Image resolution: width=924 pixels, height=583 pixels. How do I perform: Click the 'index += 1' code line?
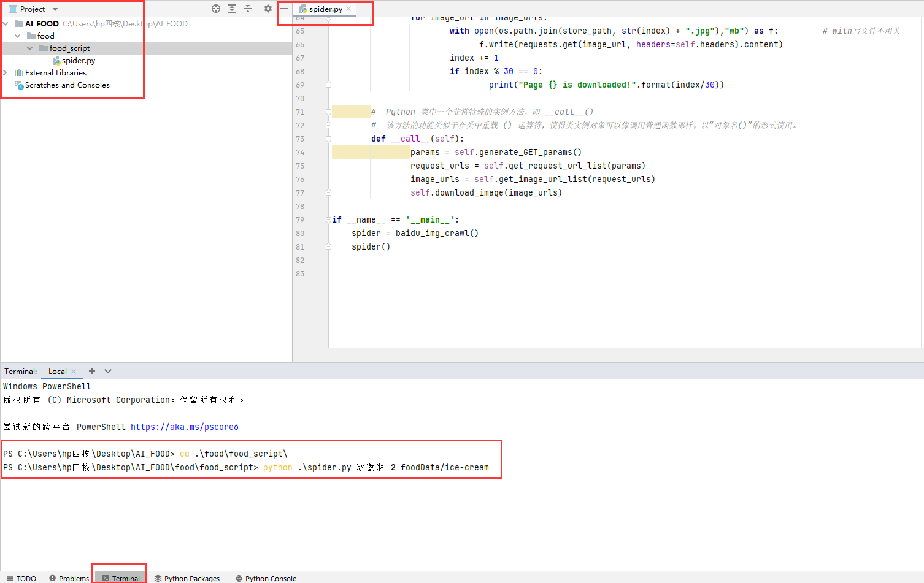pyautogui.click(x=474, y=58)
